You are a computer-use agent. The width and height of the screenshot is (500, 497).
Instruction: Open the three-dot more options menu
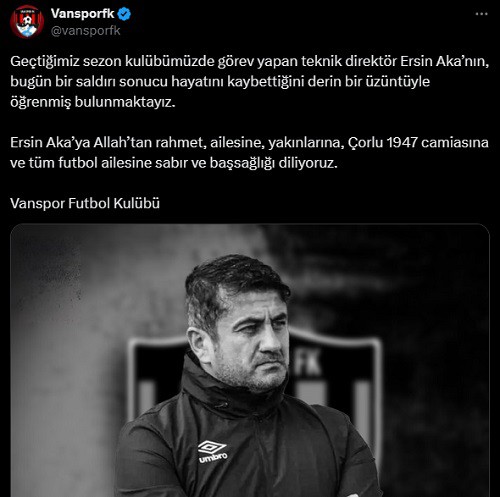tap(481, 14)
